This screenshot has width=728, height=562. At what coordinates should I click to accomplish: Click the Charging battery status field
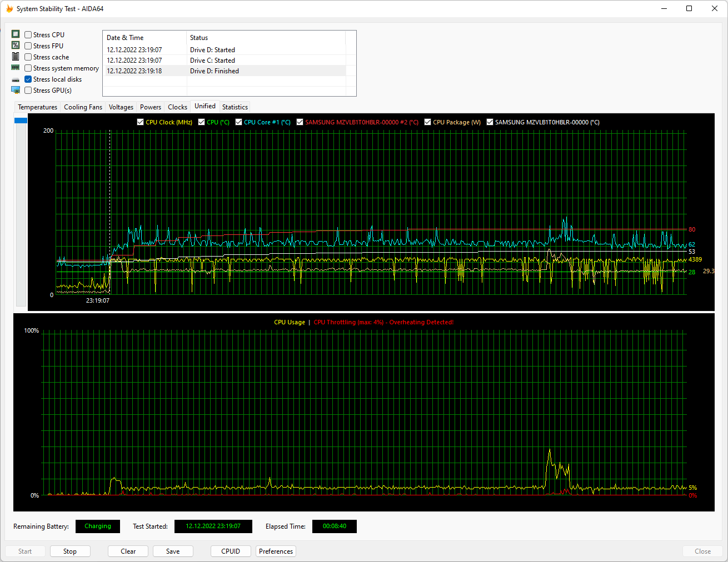click(98, 526)
